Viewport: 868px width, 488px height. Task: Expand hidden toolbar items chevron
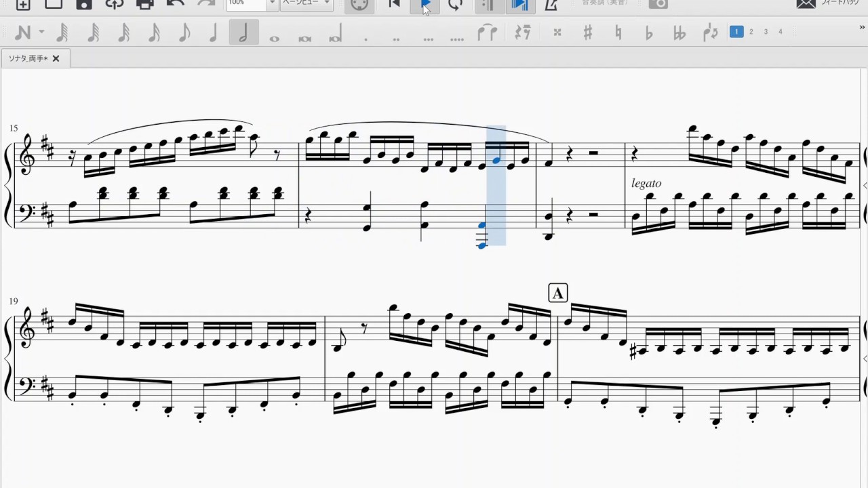(x=861, y=28)
